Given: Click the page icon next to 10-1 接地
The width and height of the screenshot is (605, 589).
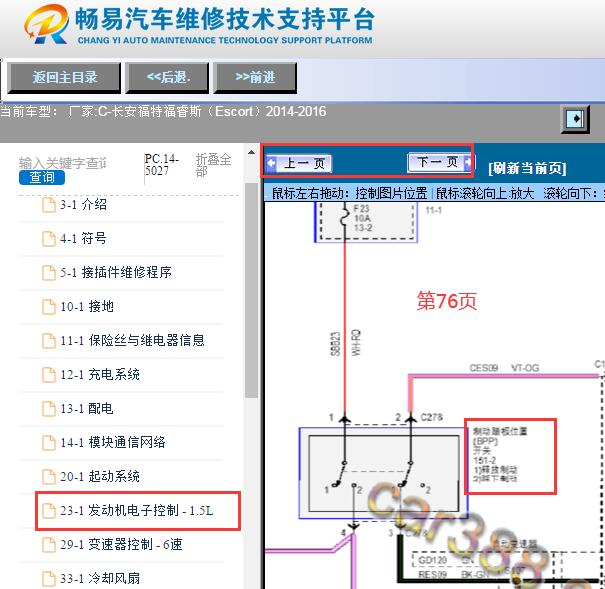Looking at the screenshot, I should (49, 307).
